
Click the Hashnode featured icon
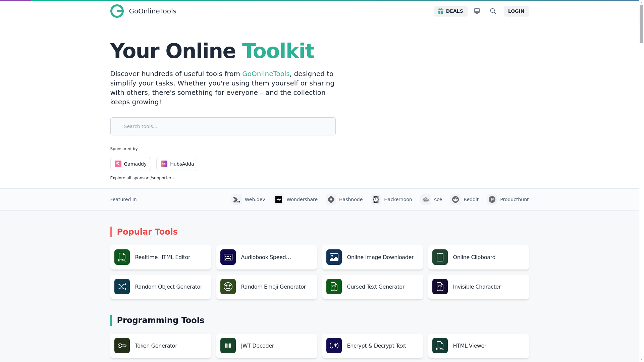pos(331,199)
